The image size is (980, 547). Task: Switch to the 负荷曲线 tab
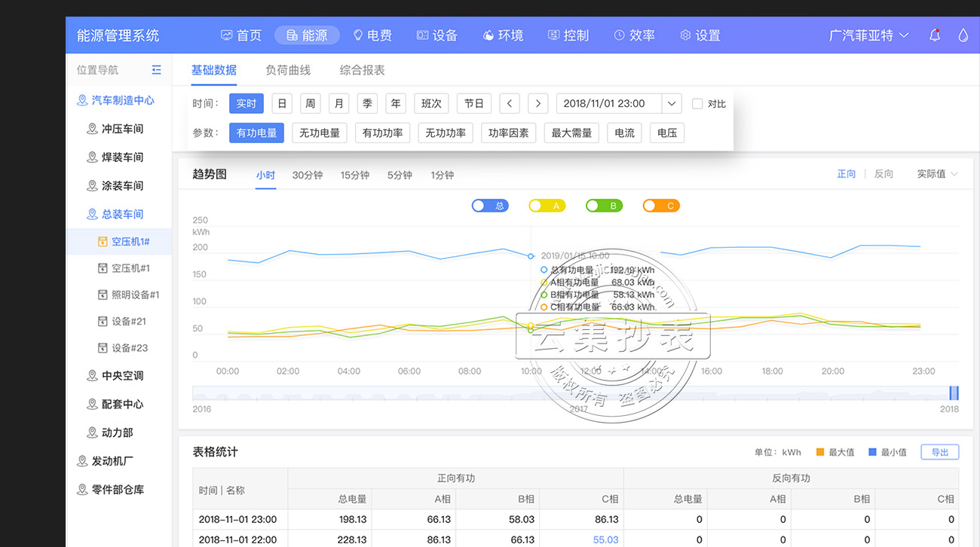(x=288, y=70)
